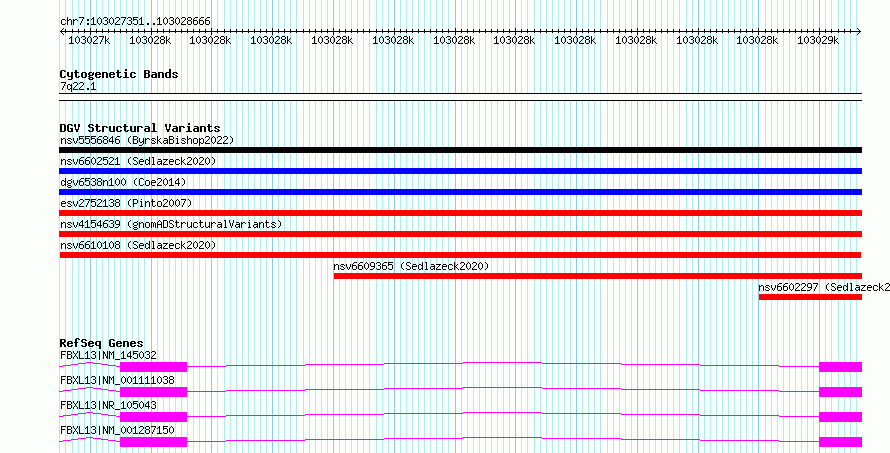Select the red nsv6609365 variant bar

point(598,276)
